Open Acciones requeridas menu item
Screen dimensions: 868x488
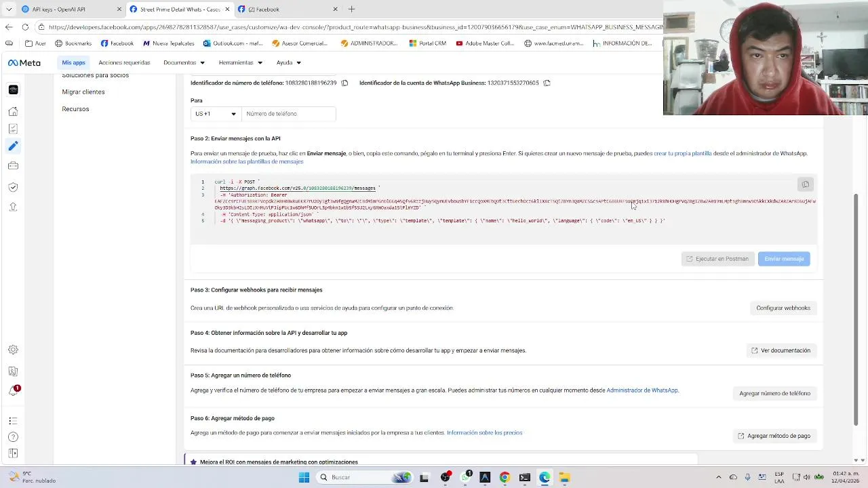click(x=124, y=62)
